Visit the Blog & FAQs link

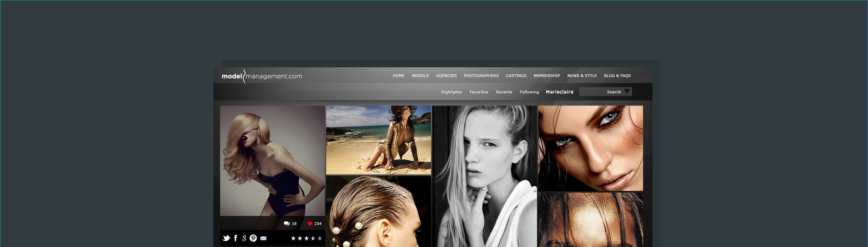(617, 76)
